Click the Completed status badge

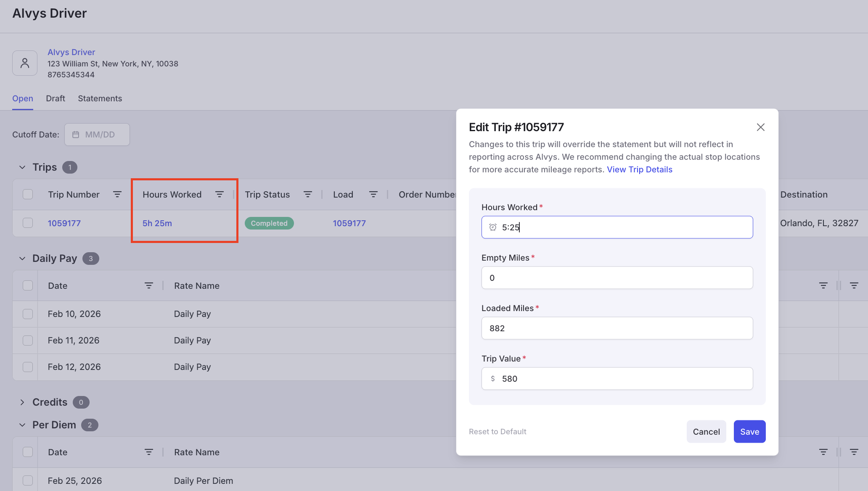click(x=269, y=223)
